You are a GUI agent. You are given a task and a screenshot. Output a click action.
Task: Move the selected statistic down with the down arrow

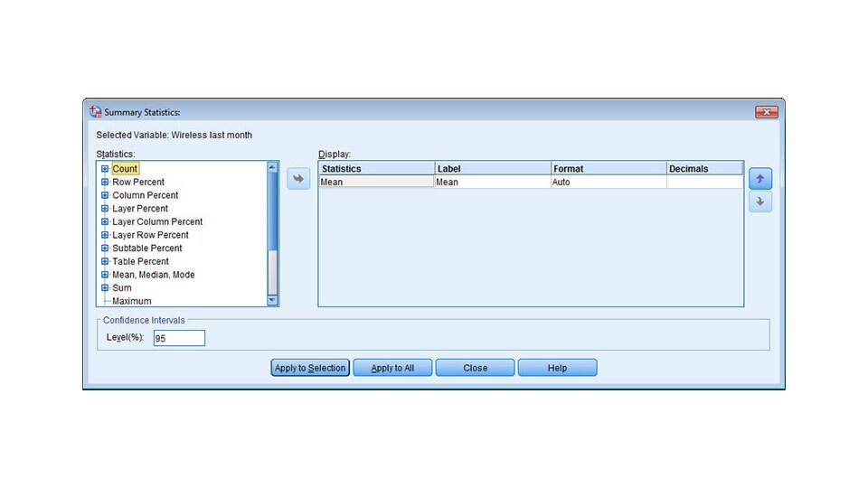pyautogui.click(x=760, y=202)
